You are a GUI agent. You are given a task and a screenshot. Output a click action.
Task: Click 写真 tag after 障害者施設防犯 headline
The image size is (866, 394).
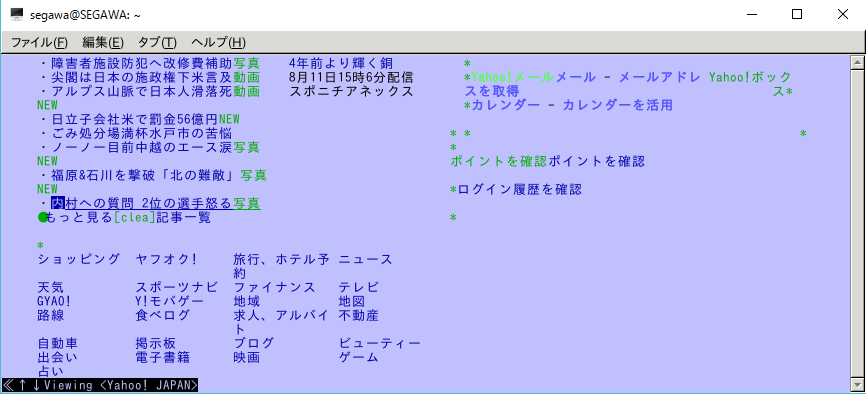pyautogui.click(x=246, y=63)
